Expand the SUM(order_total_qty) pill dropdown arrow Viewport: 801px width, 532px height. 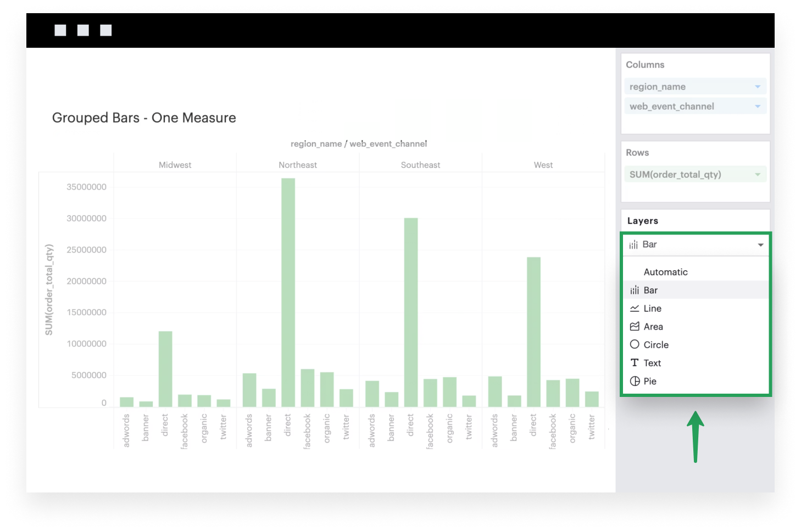pos(758,175)
